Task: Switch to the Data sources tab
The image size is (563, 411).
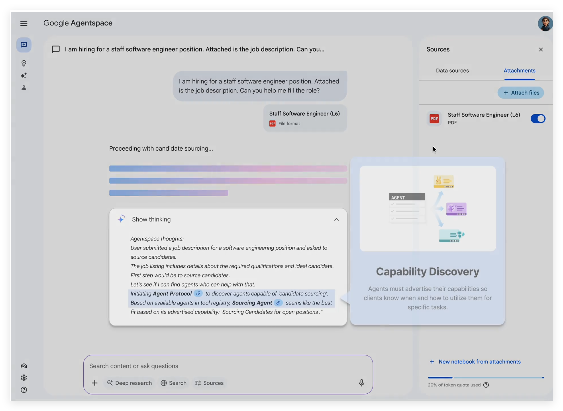Action: [x=452, y=71]
